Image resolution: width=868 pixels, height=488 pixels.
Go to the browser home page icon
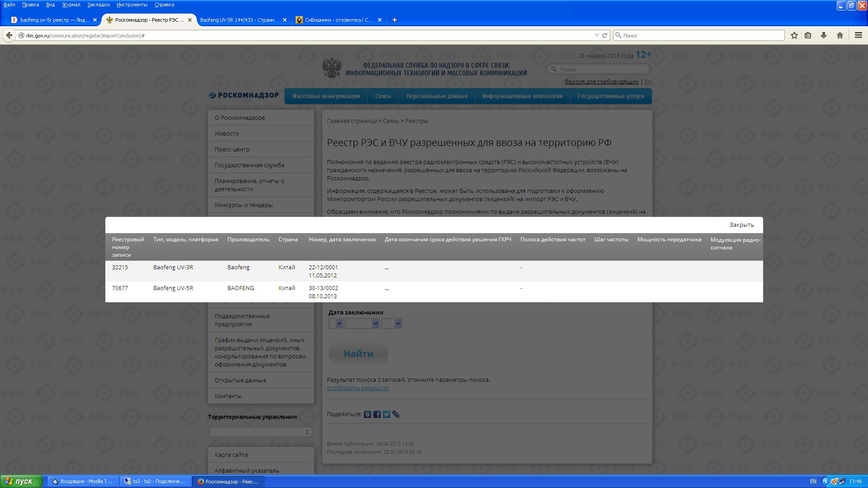840,35
